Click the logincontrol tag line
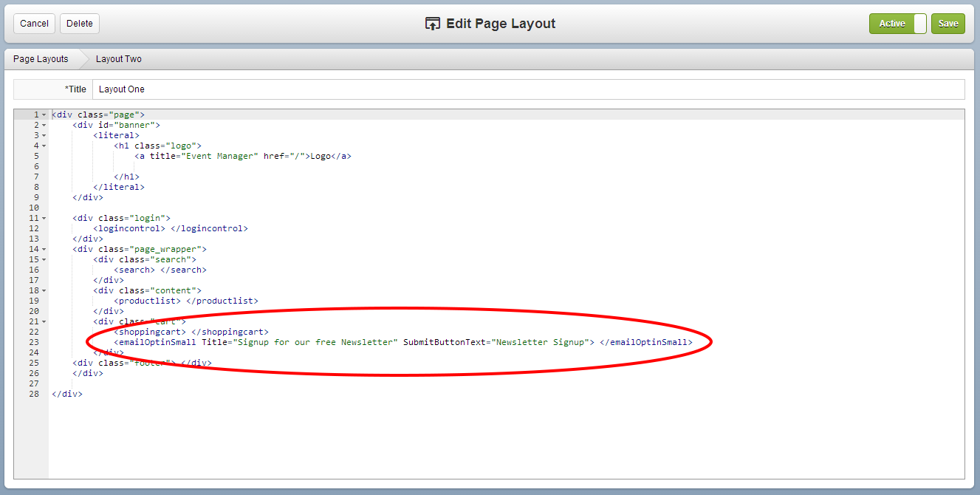Image resolution: width=980 pixels, height=495 pixels. 171,228
